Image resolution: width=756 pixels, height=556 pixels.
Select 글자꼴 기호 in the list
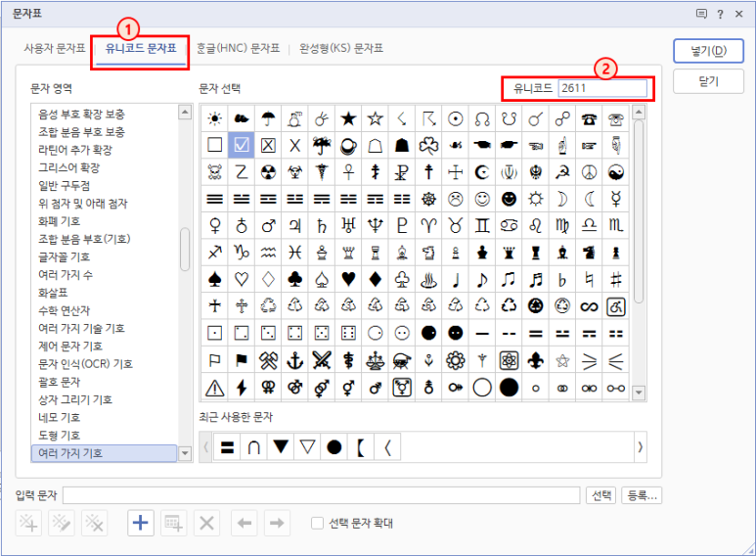(65, 256)
